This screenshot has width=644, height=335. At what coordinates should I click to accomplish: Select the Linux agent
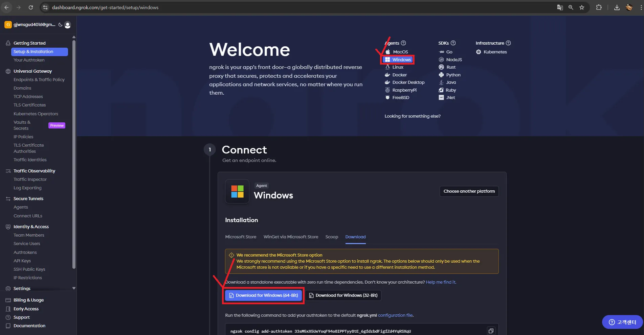(394, 67)
